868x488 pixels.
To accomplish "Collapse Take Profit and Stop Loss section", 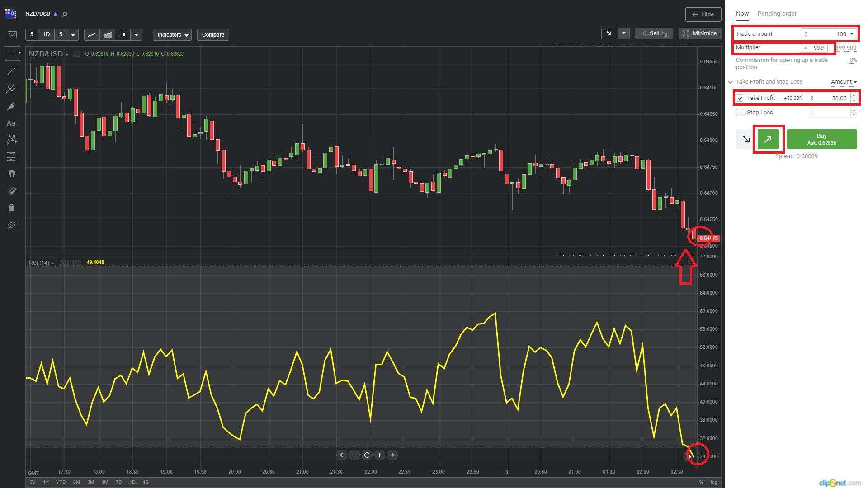I will 730,82.
